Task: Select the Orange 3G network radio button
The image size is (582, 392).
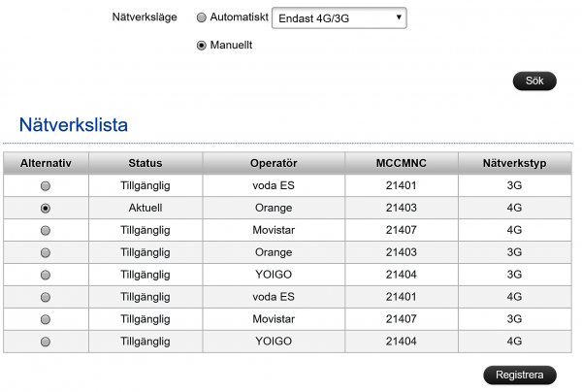Action: 46,252
